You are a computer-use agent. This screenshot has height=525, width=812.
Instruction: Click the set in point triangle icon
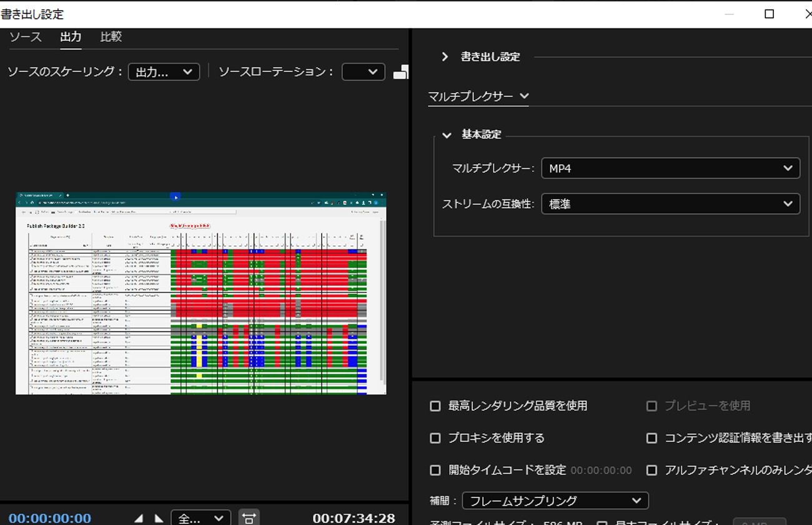pyautogui.click(x=139, y=517)
